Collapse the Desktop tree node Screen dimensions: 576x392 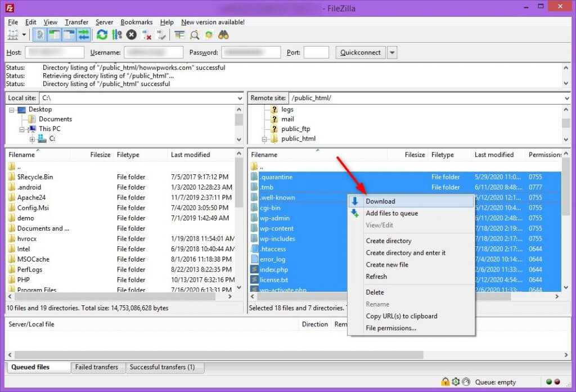pyautogui.click(x=12, y=110)
